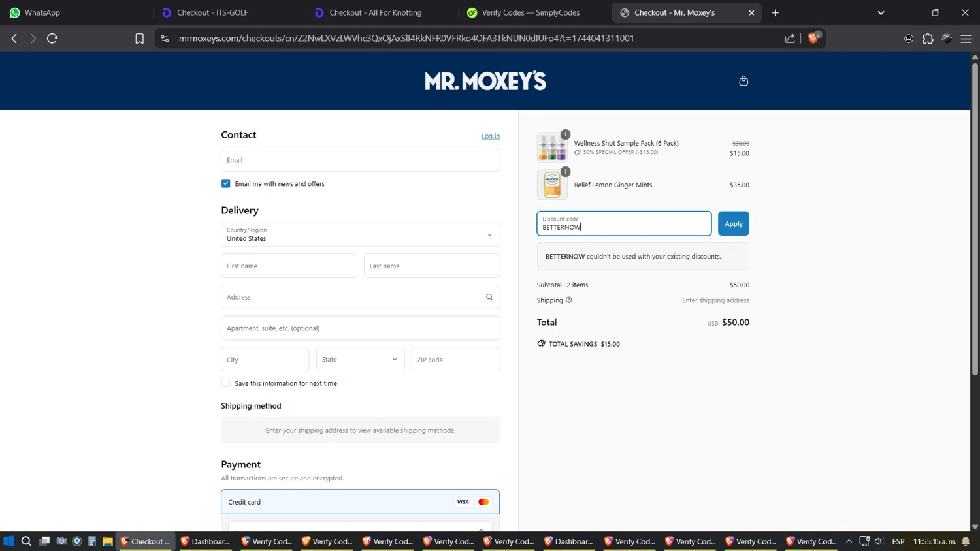The height and width of the screenshot is (551, 980).
Task: Reload the checkout page
Action: click(52, 39)
